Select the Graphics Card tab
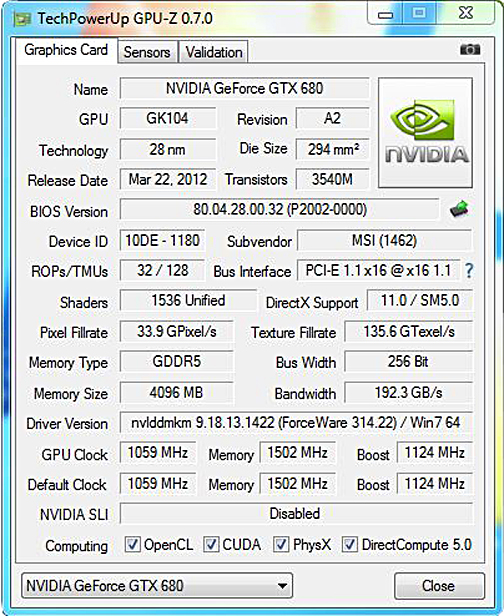Image resolution: width=504 pixels, height=616 pixels. click(66, 50)
